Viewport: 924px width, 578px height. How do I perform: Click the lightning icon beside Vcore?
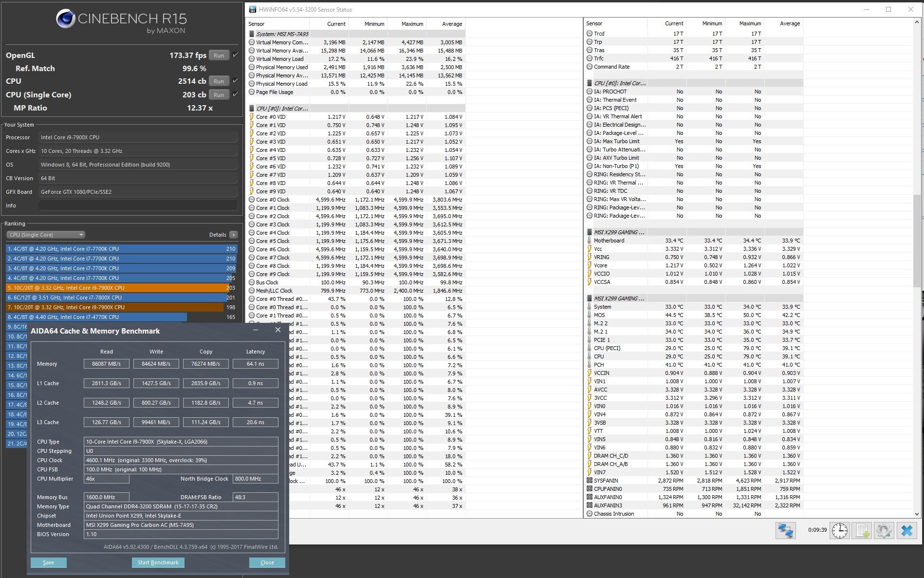click(589, 265)
